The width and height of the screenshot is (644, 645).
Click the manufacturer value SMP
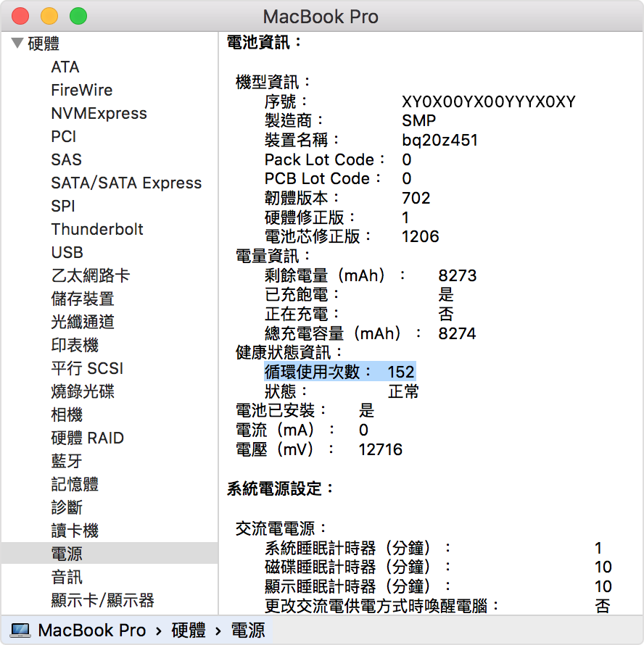(418, 120)
